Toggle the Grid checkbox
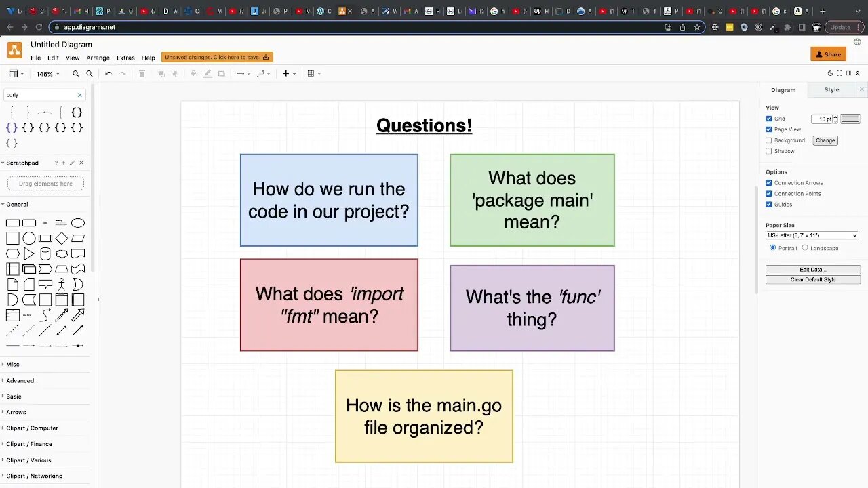The height and width of the screenshot is (488, 868). (769, 119)
